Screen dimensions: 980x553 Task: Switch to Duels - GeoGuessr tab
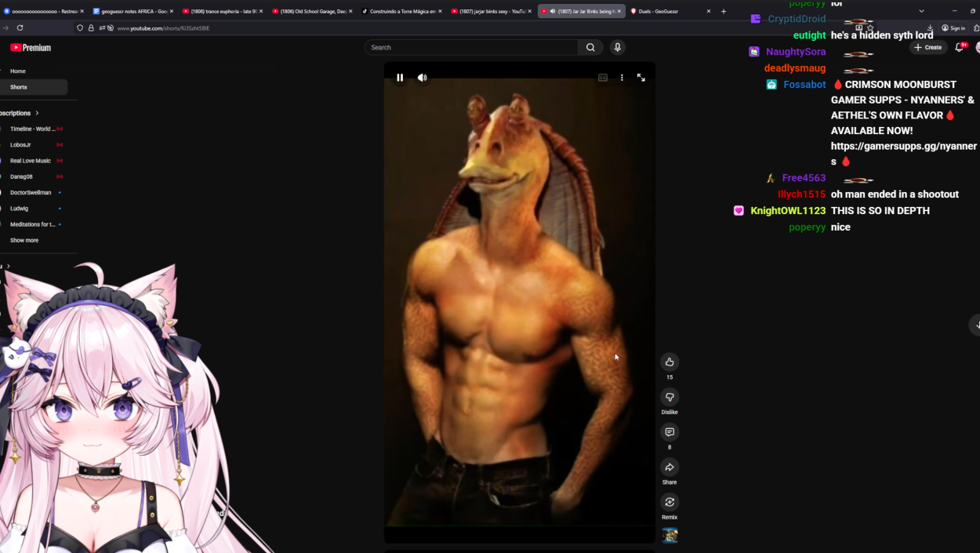click(x=670, y=11)
